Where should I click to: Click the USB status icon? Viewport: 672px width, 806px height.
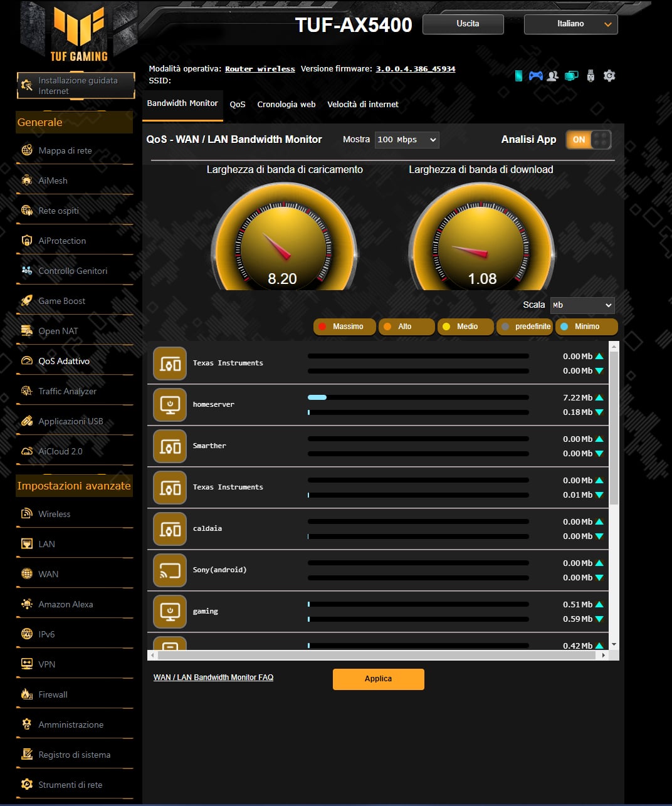(x=591, y=76)
